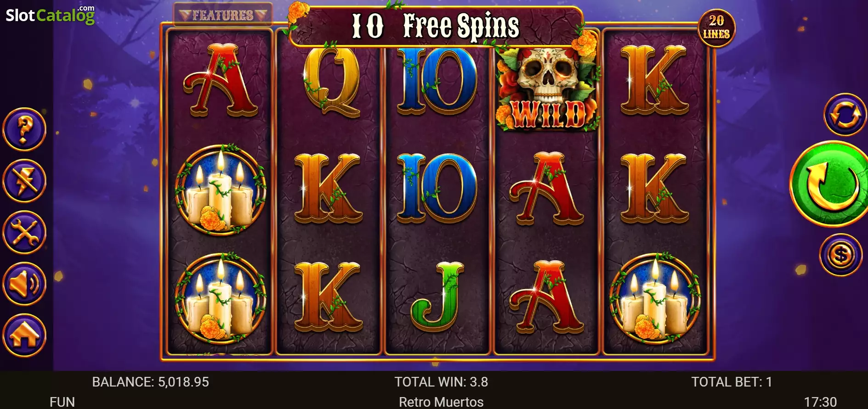Mute the game sound speaker
This screenshot has width=868, height=409.
(x=24, y=284)
